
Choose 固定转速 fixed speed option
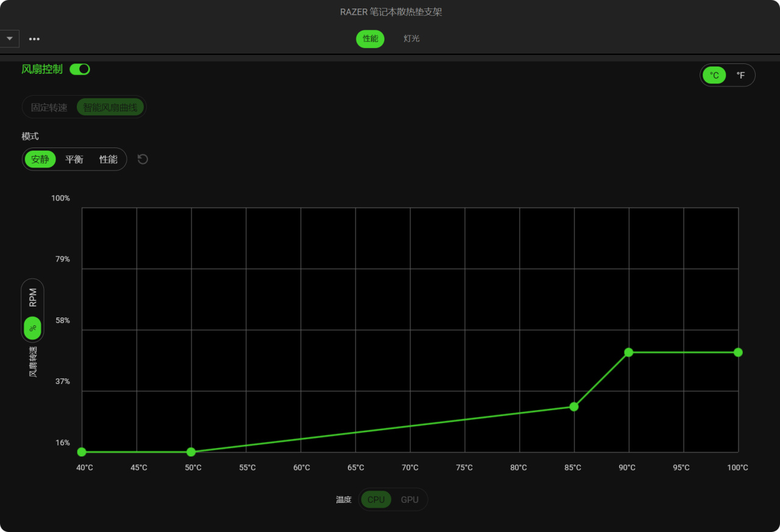(49, 107)
